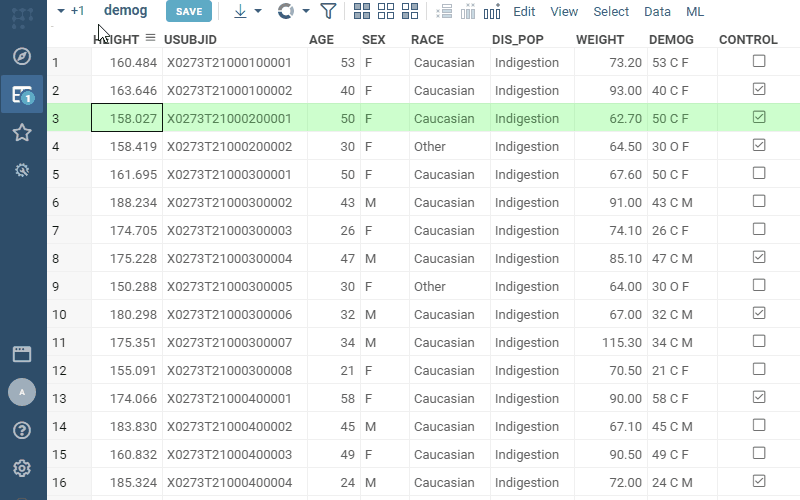Click the SAVE button
This screenshot has width=800, height=500.
[x=189, y=12]
